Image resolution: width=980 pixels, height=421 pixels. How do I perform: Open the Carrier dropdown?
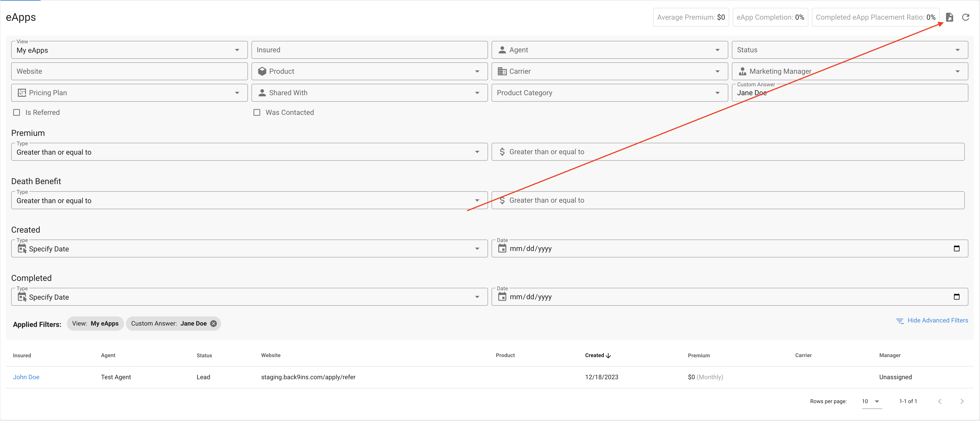pyautogui.click(x=609, y=72)
